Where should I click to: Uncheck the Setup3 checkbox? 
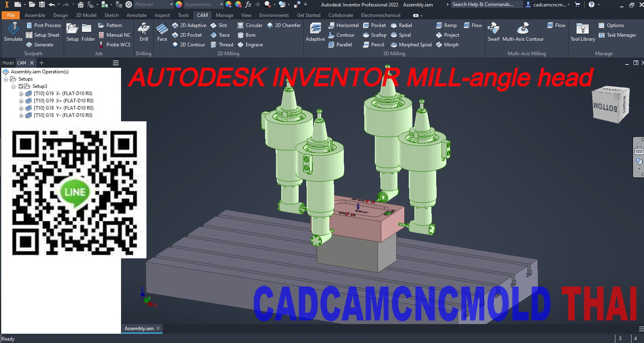click(x=21, y=86)
